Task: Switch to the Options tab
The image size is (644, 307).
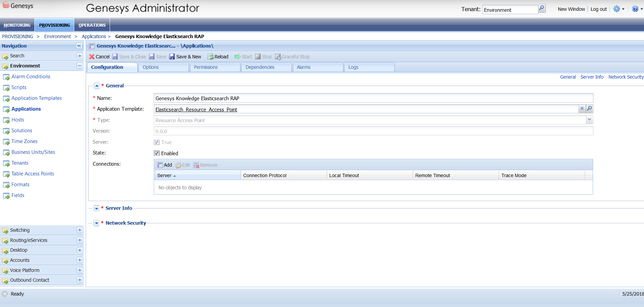Action: [x=150, y=67]
